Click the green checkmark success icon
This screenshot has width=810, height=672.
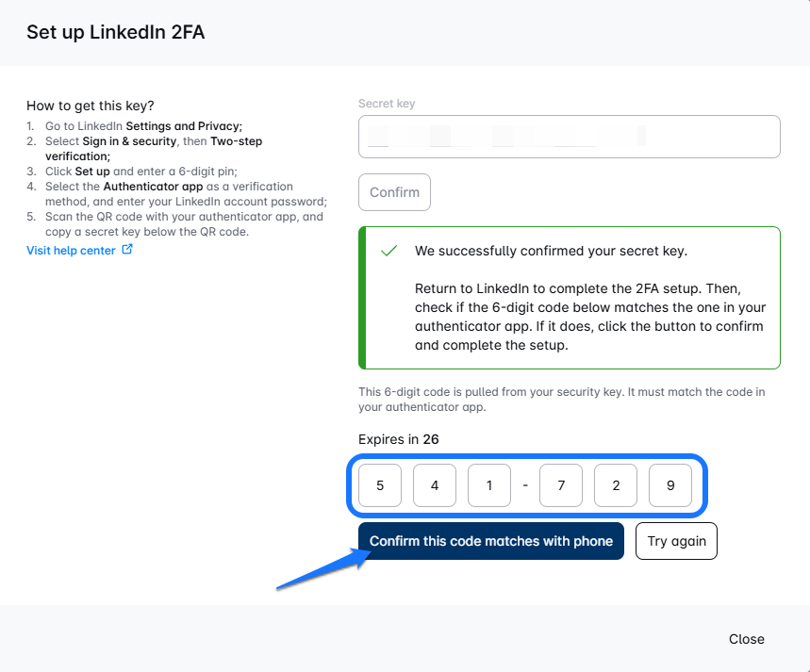tap(388, 252)
